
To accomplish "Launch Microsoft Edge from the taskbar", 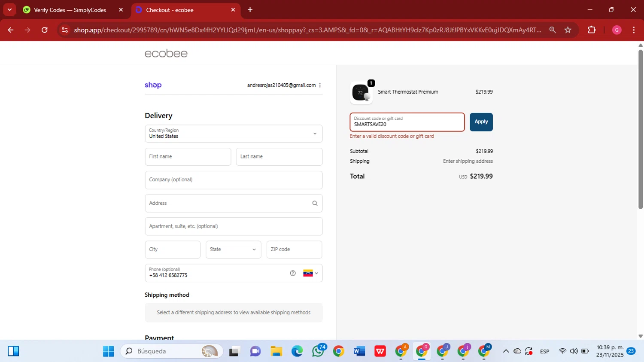I will pyautogui.click(x=297, y=351).
